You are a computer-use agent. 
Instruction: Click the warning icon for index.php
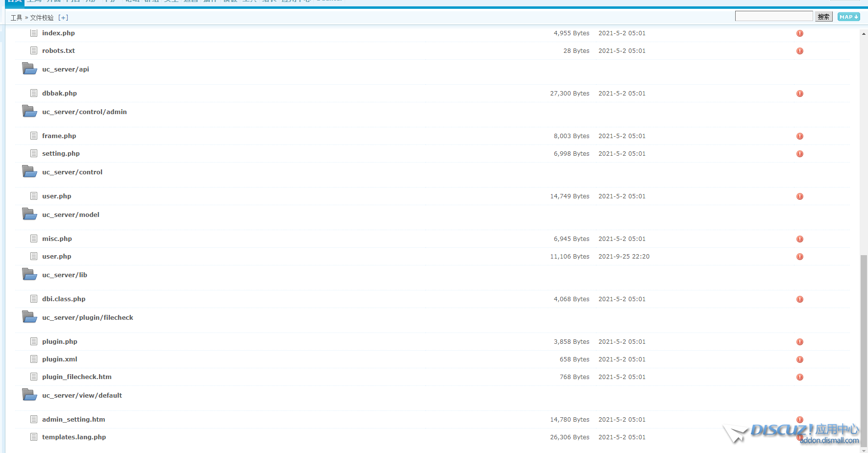click(799, 33)
